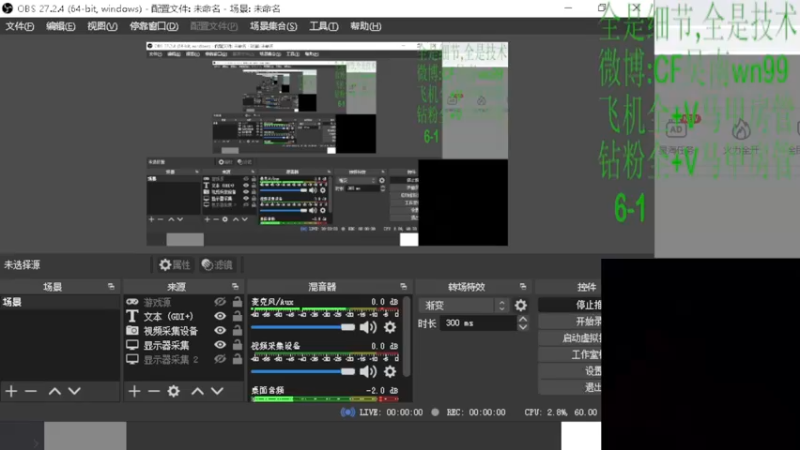Open the 文件(F) menu
Viewport: 800px width, 450px height.
[x=19, y=26]
